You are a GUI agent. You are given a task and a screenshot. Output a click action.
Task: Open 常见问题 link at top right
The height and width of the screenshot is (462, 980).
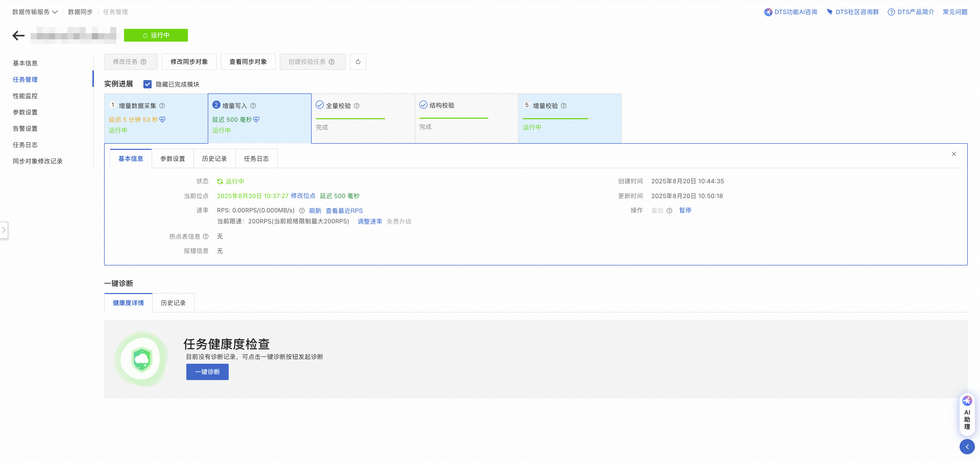(x=955, y=12)
